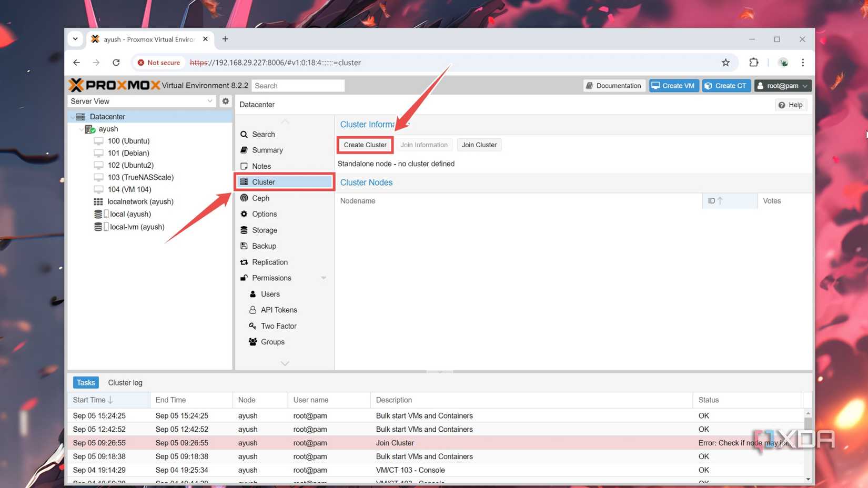The image size is (868, 488).
Task: Open the API Tokens menu item
Action: [x=284, y=310]
